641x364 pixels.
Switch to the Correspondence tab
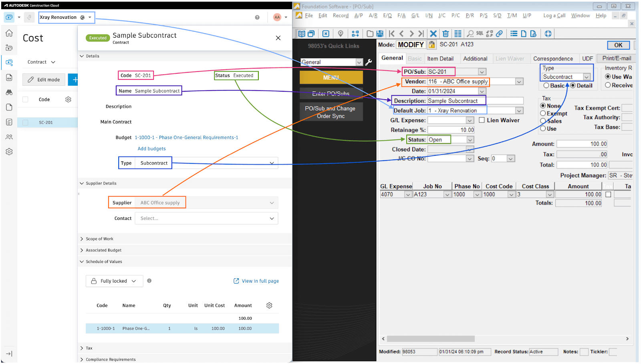click(x=553, y=58)
